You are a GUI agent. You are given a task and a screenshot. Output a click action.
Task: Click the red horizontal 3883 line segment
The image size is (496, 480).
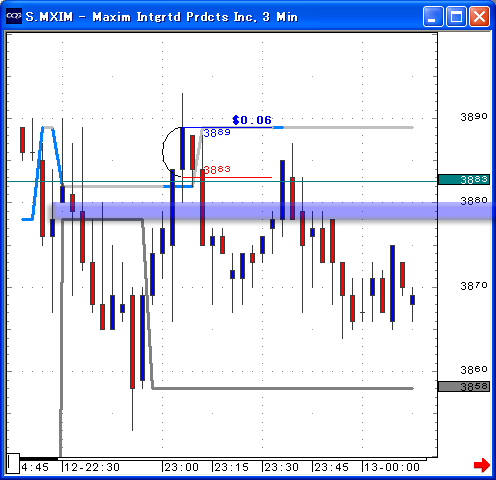coord(227,177)
